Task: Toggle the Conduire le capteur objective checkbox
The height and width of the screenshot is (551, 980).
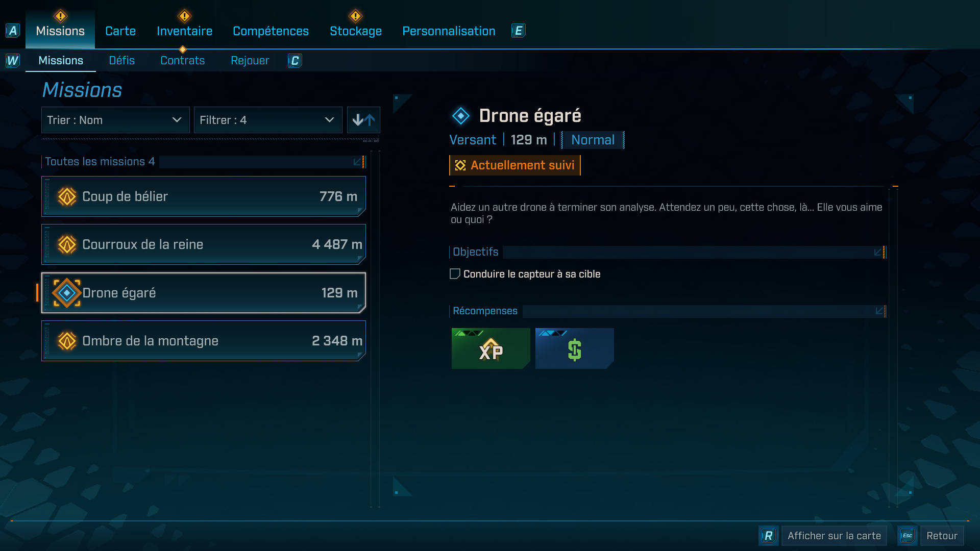Action: (455, 274)
